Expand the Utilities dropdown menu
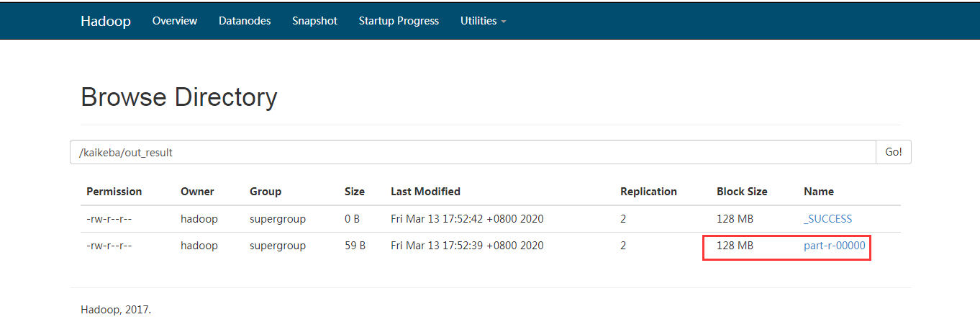 483,21
